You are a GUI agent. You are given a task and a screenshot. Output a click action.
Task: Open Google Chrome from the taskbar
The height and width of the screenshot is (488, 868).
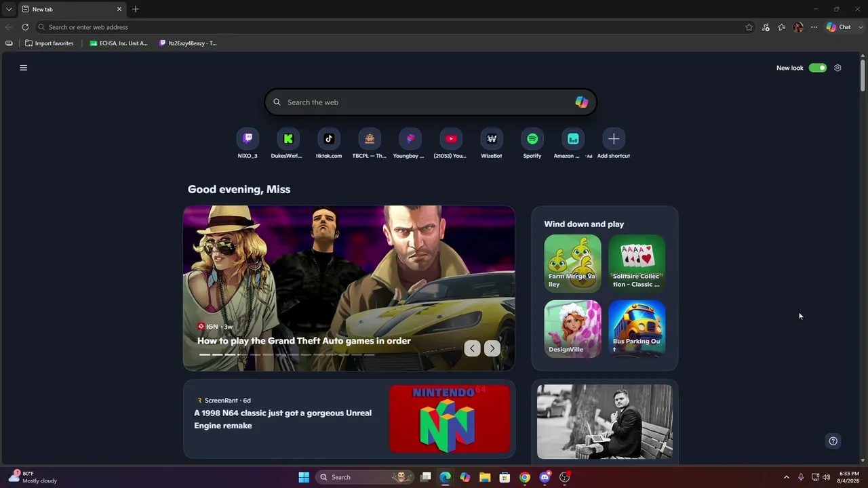pos(525,477)
